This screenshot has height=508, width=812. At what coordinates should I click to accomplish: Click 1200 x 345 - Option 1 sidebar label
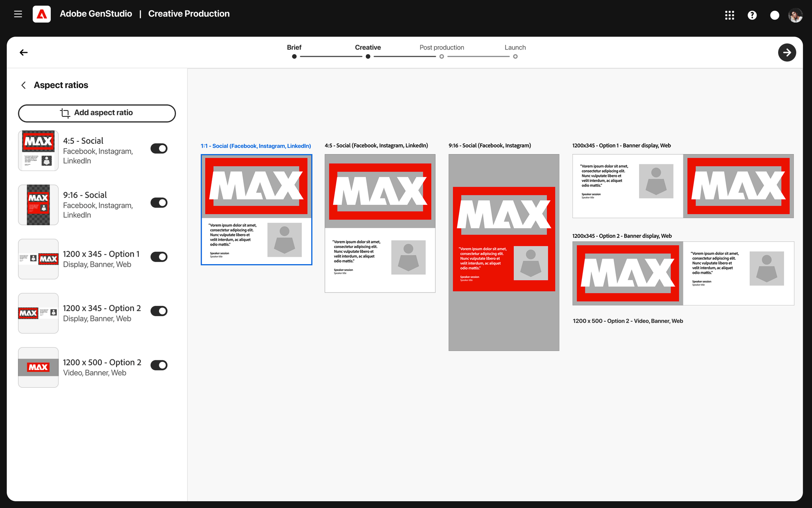click(x=101, y=254)
